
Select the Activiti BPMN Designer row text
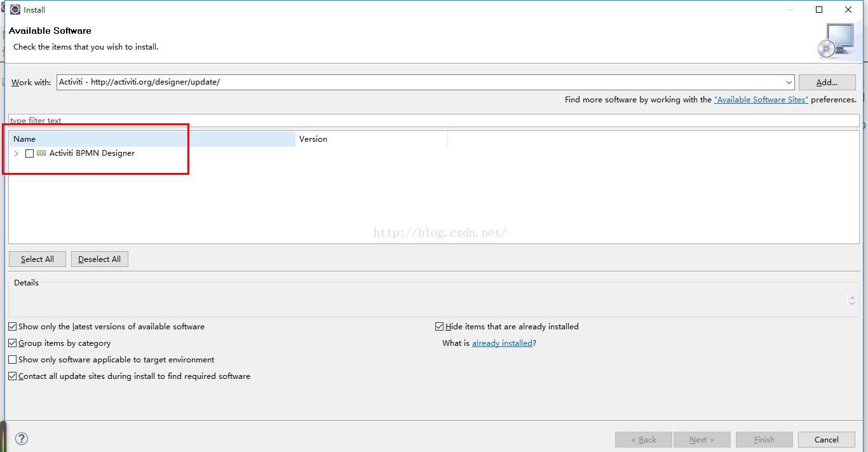tap(92, 153)
